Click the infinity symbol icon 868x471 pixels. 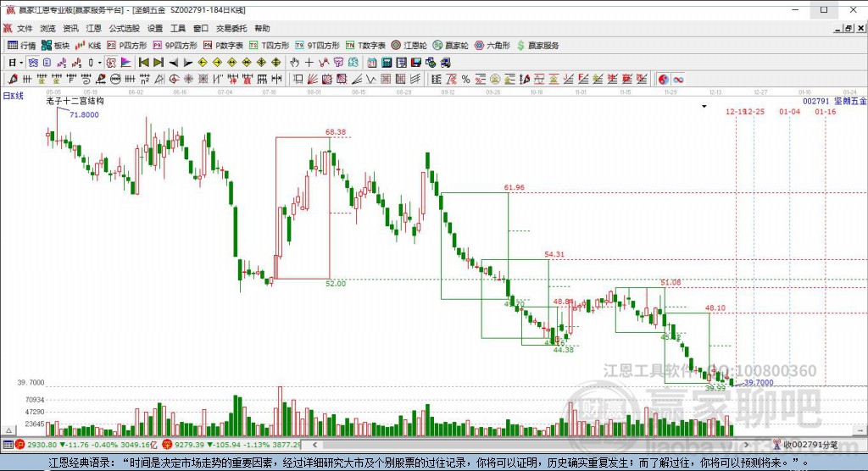point(678,79)
